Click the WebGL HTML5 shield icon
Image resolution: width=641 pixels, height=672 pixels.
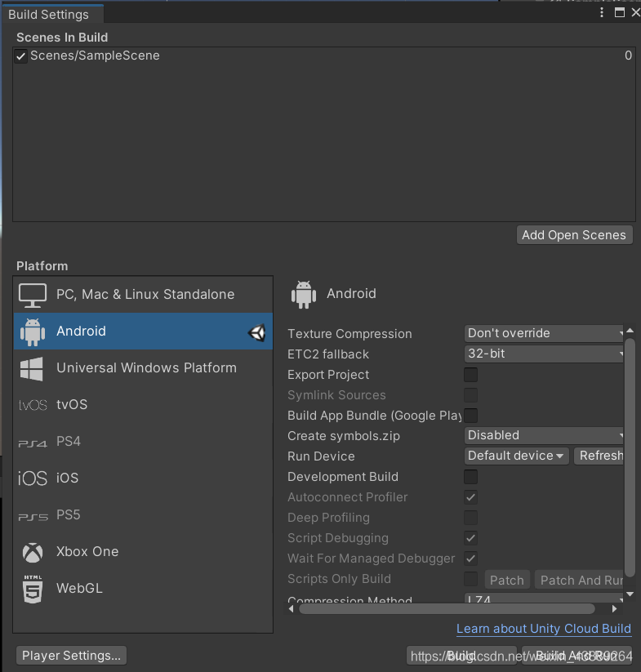(x=33, y=590)
